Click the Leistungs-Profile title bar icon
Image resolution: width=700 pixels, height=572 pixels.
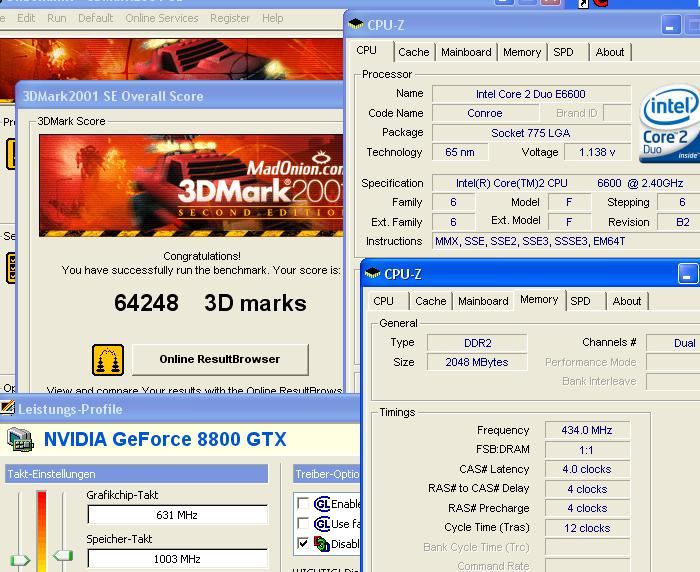8,408
